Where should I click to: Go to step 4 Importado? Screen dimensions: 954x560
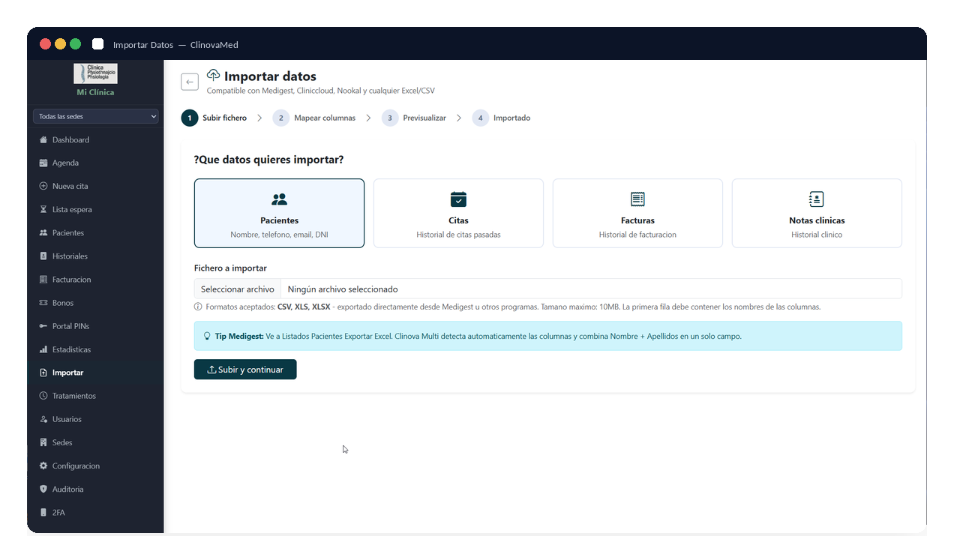click(501, 118)
